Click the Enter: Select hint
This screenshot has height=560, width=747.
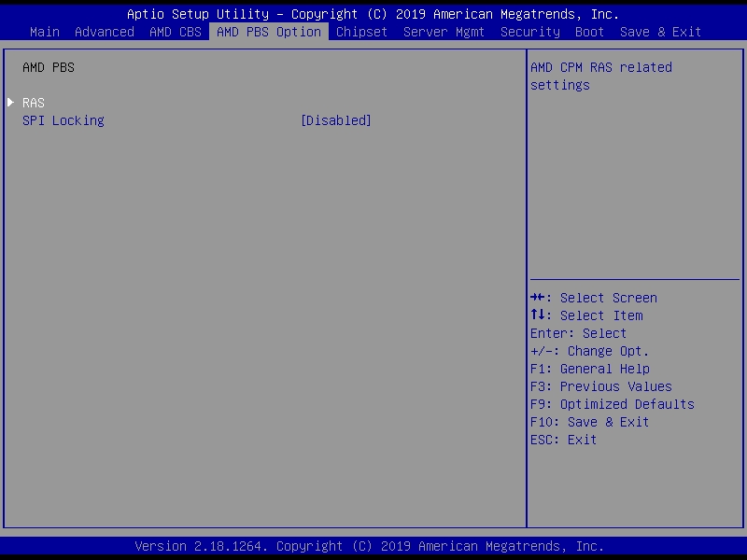coord(578,333)
